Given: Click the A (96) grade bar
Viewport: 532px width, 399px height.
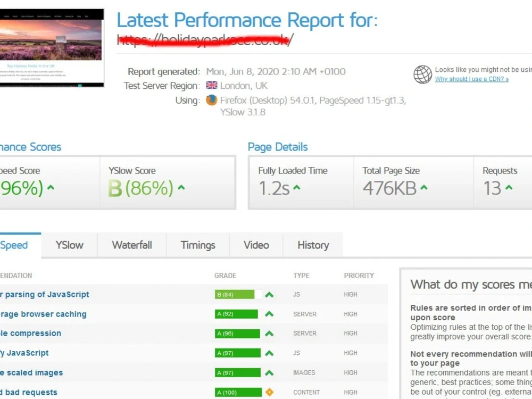Looking at the screenshot, I should [x=238, y=334].
